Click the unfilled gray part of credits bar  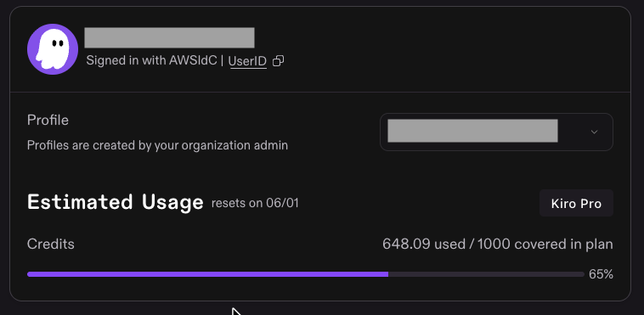click(486, 274)
